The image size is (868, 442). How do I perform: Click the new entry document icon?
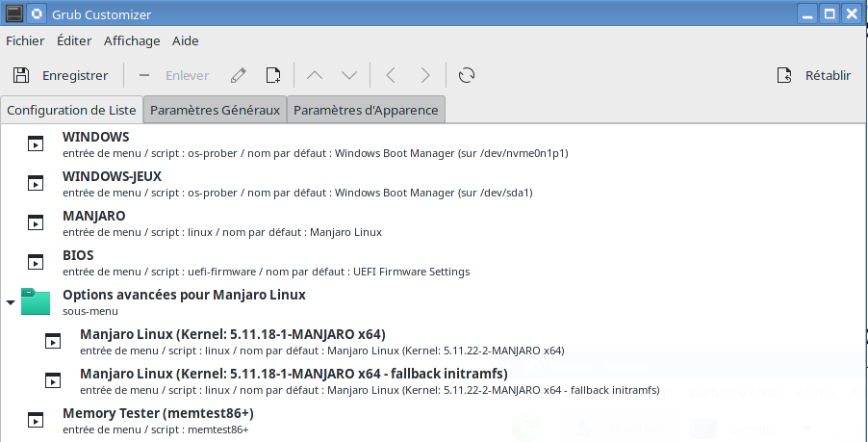[273, 75]
